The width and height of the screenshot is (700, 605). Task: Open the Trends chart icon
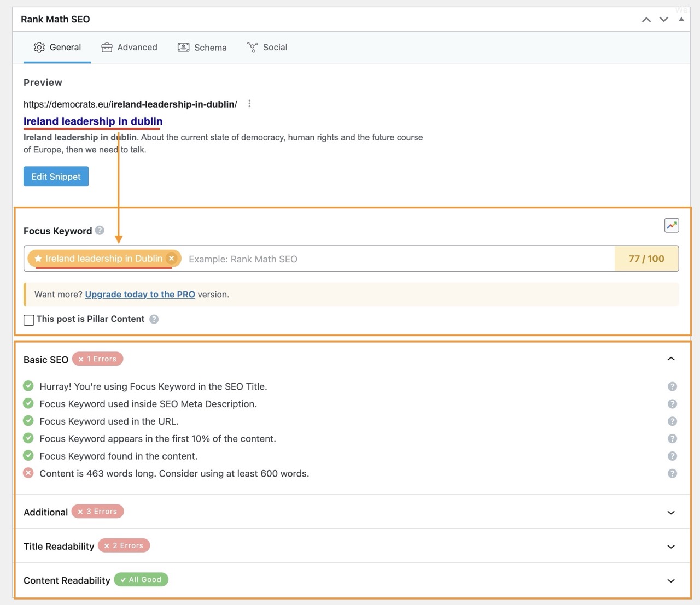pos(672,225)
